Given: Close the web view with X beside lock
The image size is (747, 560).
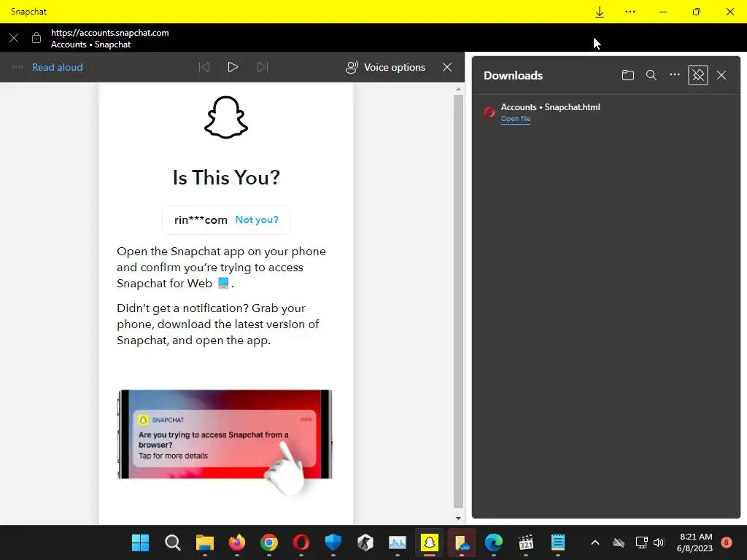Looking at the screenshot, I should tap(14, 38).
